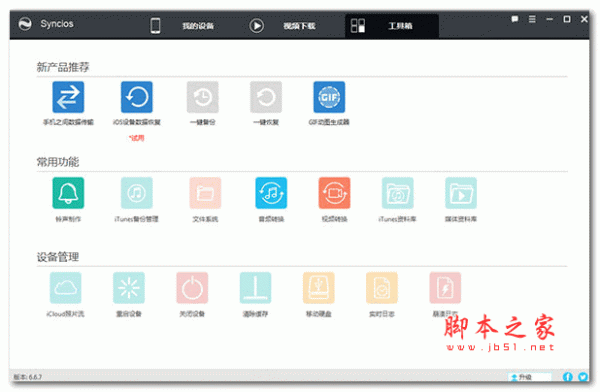The image size is (600, 392).
Task: Open the 移动硬盘 mobile hard disk tool
Action: 319,288
